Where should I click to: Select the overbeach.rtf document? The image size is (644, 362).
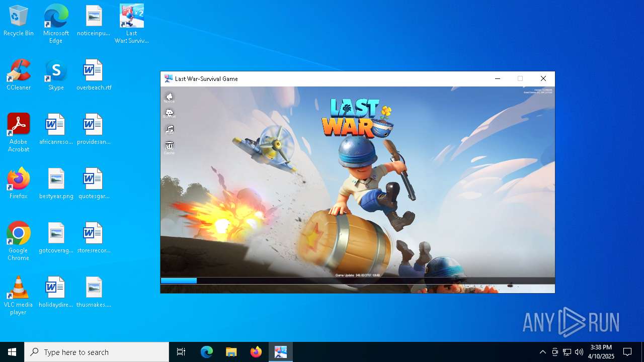[94, 75]
